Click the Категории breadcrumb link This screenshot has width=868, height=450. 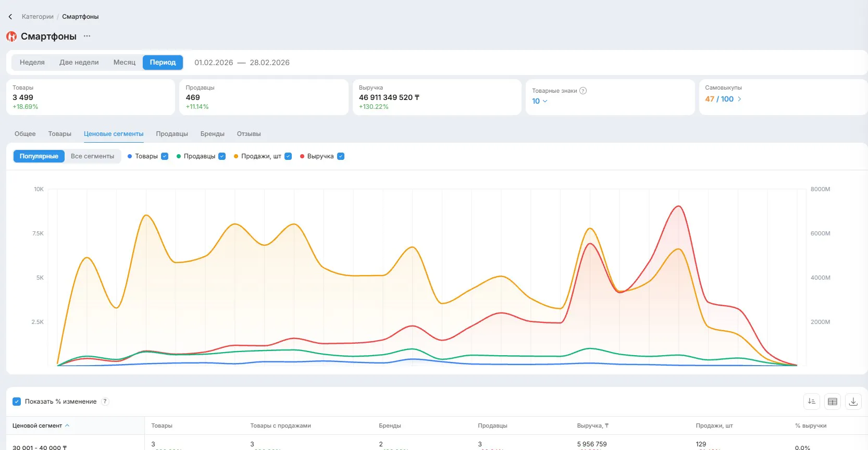(38, 17)
